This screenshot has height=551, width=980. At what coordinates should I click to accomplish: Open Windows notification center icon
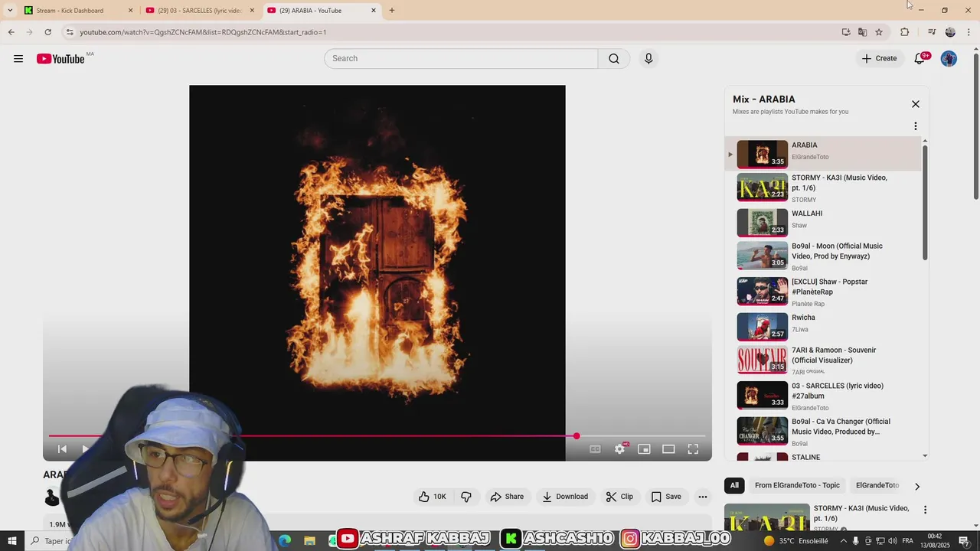coord(964,541)
